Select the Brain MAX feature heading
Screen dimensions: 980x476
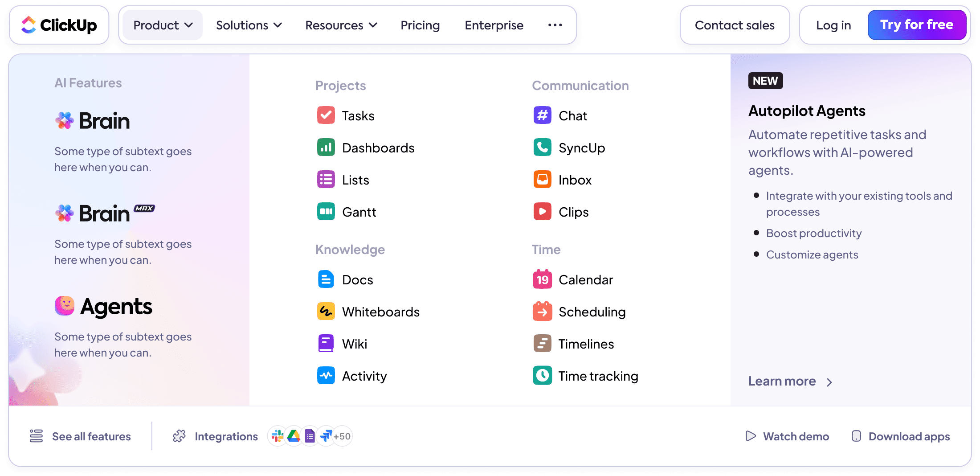click(x=105, y=213)
